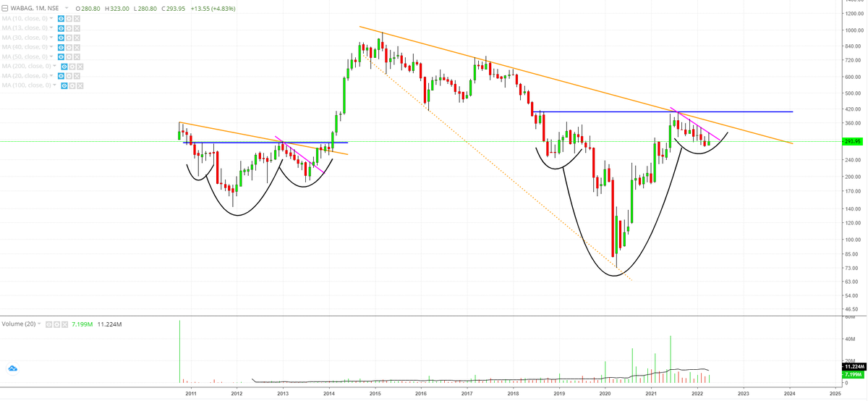868x401 pixels.
Task: Toggle visibility of the Volume (20) indicator
Action: click(48, 324)
